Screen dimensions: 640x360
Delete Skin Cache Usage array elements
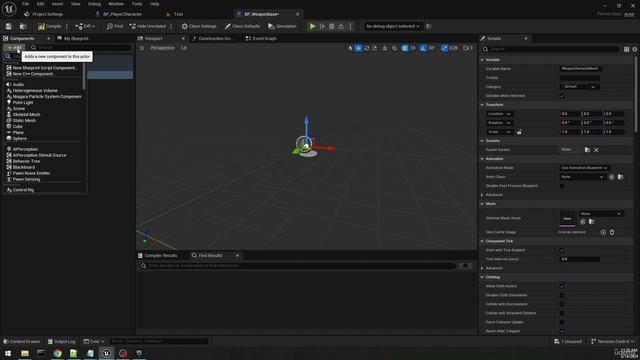click(612, 232)
